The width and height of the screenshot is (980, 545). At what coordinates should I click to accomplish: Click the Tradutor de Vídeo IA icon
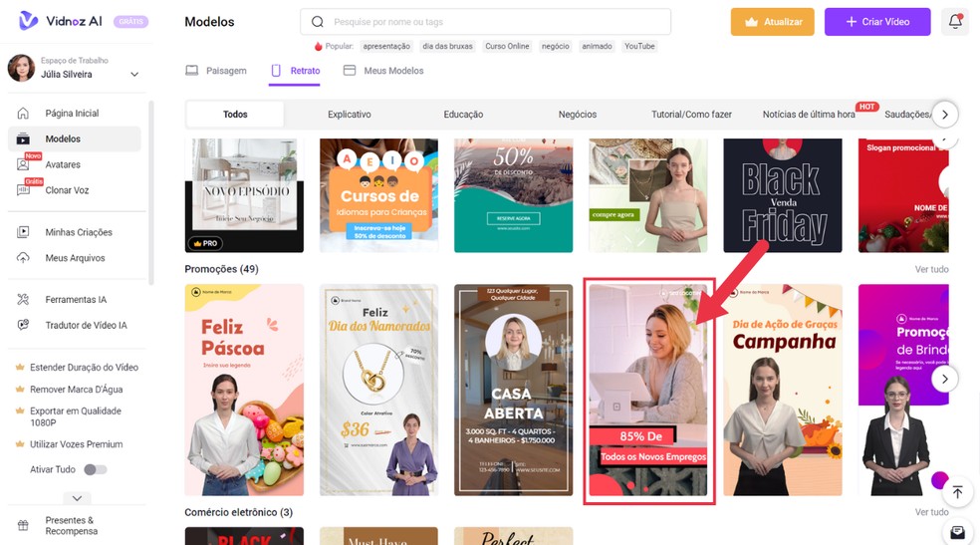[x=23, y=325]
